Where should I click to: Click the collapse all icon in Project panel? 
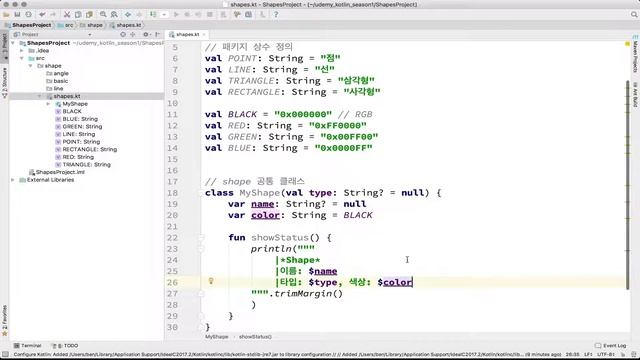pyautogui.click(x=133, y=35)
